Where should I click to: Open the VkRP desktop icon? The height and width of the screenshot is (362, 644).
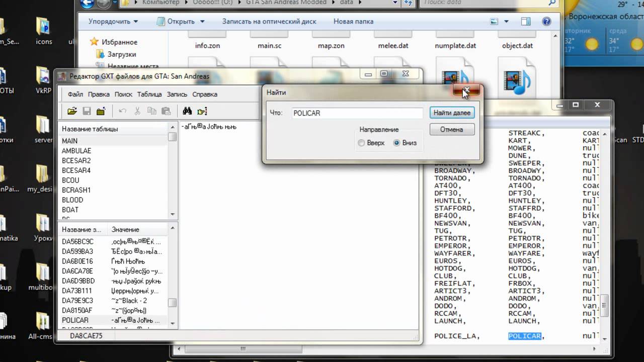pyautogui.click(x=44, y=80)
